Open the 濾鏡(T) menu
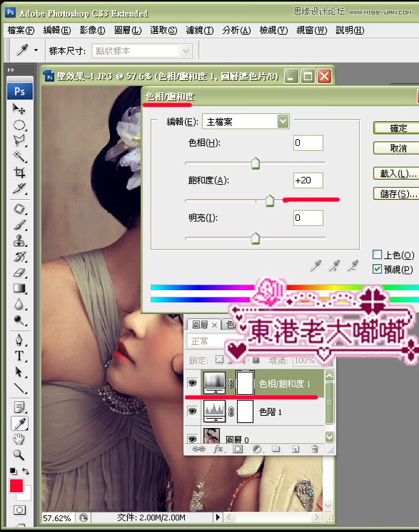 (199, 30)
